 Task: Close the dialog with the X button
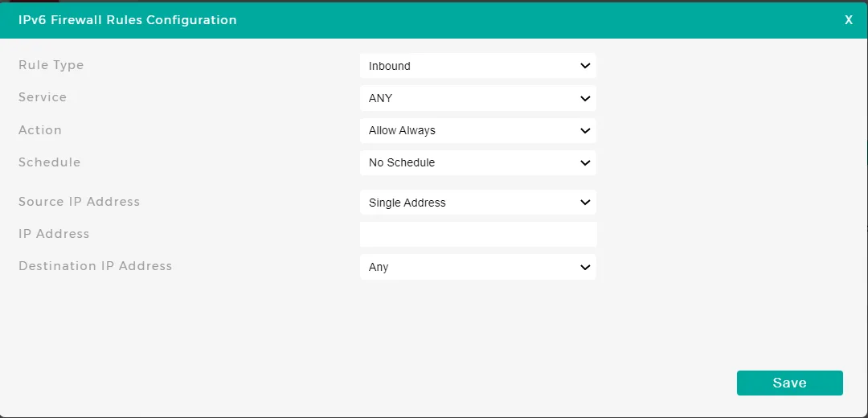click(849, 20)
